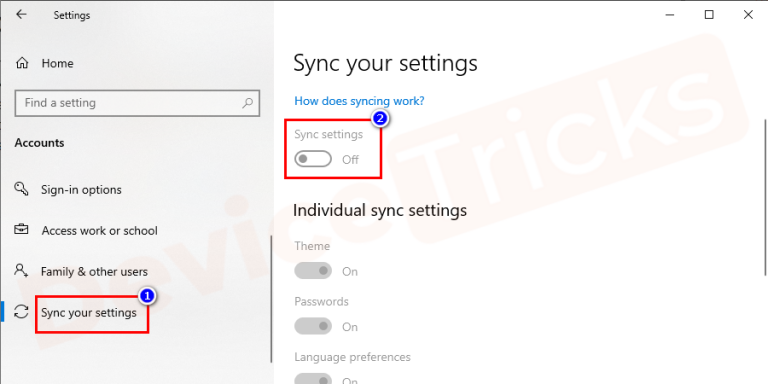Toggle the Theme sync switch
This screenshot has height=384, width=768.
coord(313,270)
